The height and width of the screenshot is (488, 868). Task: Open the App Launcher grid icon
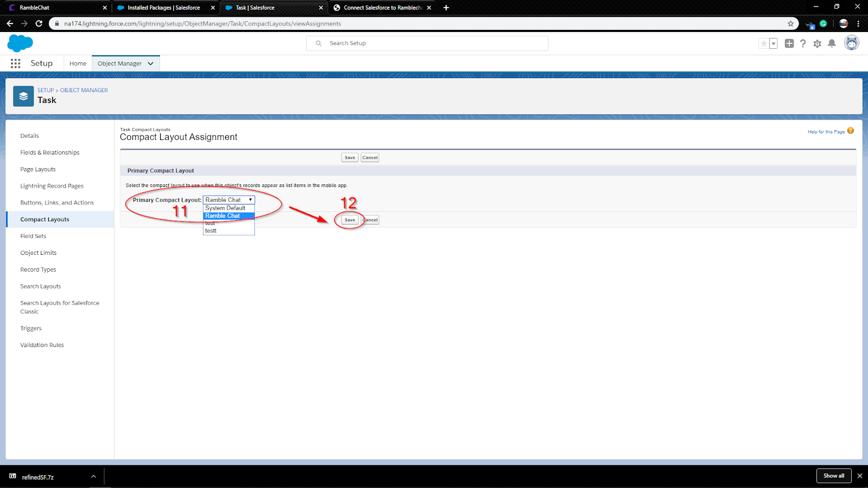point(15,63)
